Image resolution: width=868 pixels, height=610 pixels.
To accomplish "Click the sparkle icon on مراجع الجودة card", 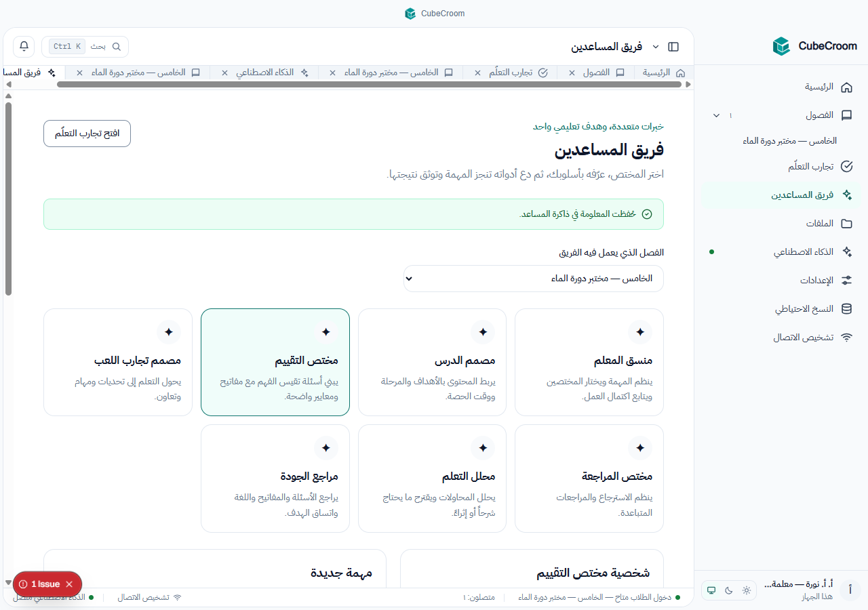I will click(x=325, y=448).
